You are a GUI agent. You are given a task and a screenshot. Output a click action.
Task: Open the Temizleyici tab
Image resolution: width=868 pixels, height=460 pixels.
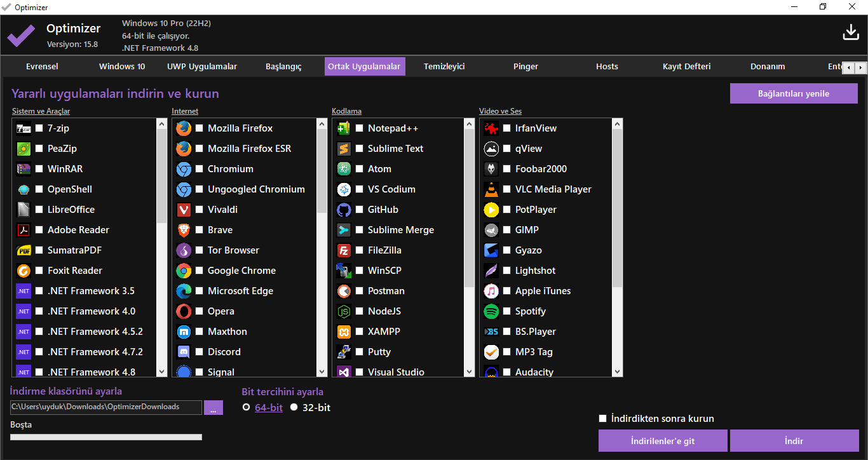[444, 67]
